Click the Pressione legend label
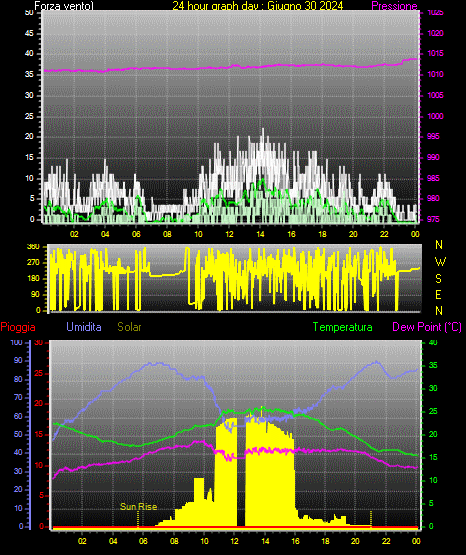 394,6
